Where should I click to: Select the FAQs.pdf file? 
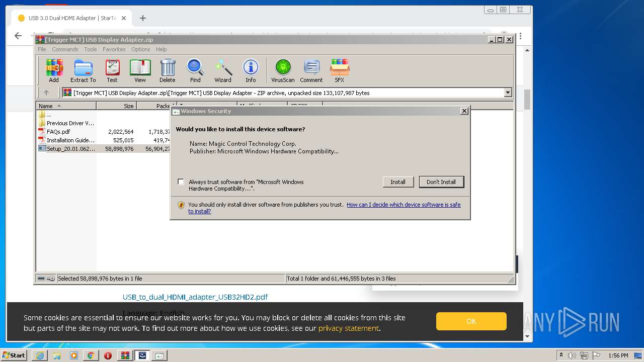tap(54, 132)
